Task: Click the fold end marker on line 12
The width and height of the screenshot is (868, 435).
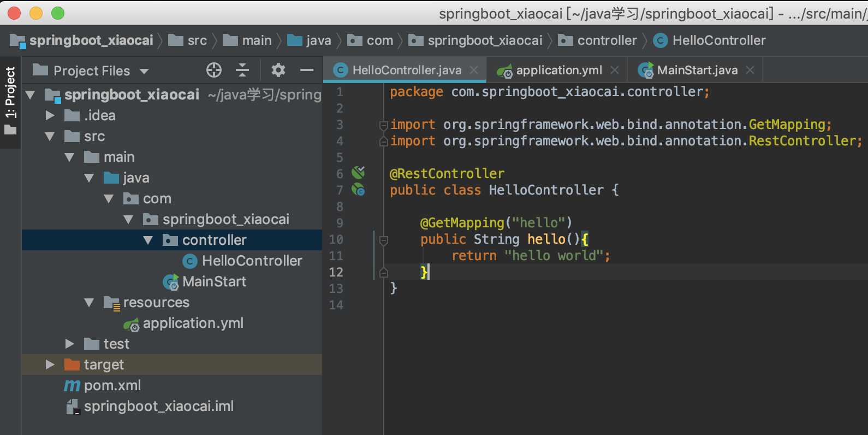Action: (384, 273)
